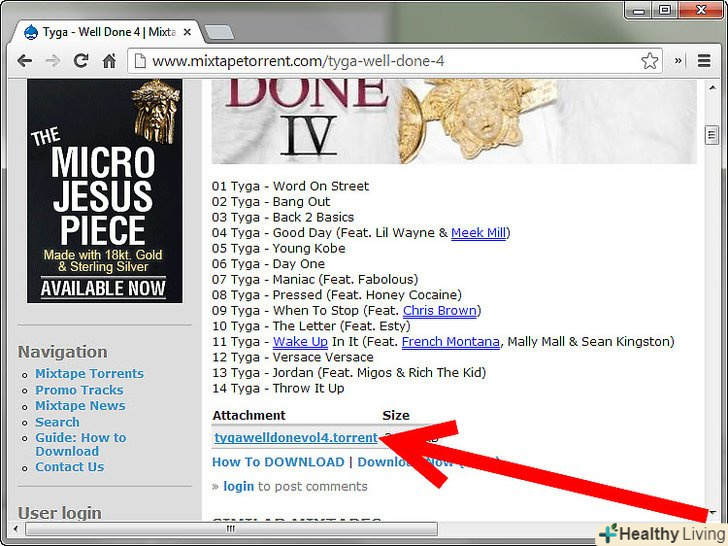Open the French Montana link

pyautogui.click(x=450, y=342)
